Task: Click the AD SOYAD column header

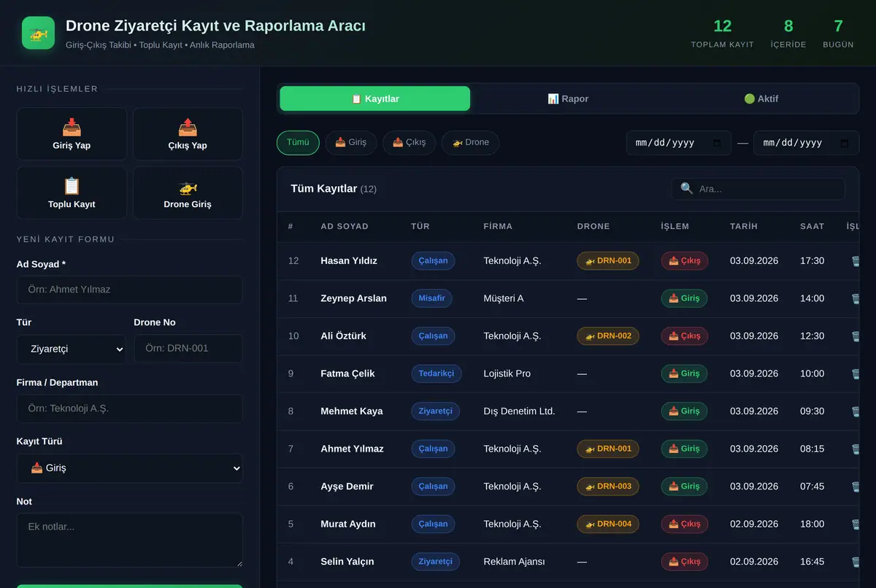Action: point(345,226)
